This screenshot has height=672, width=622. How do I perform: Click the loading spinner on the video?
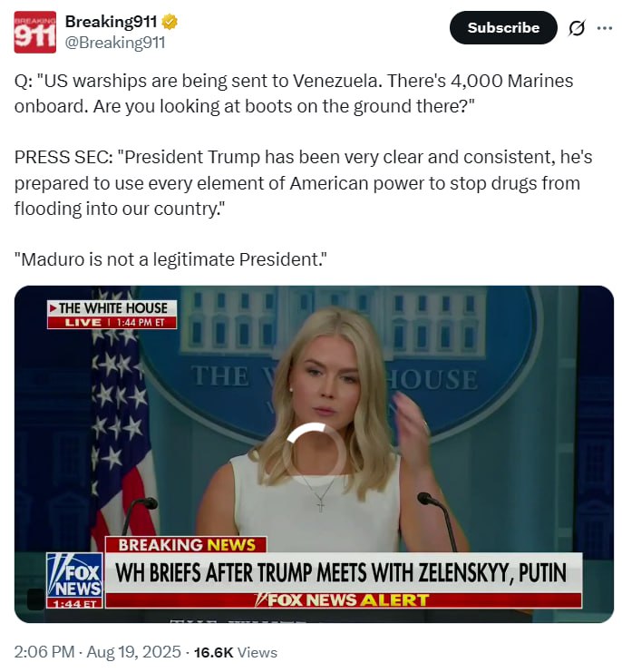pyautogui.click(x=314, y=449)
